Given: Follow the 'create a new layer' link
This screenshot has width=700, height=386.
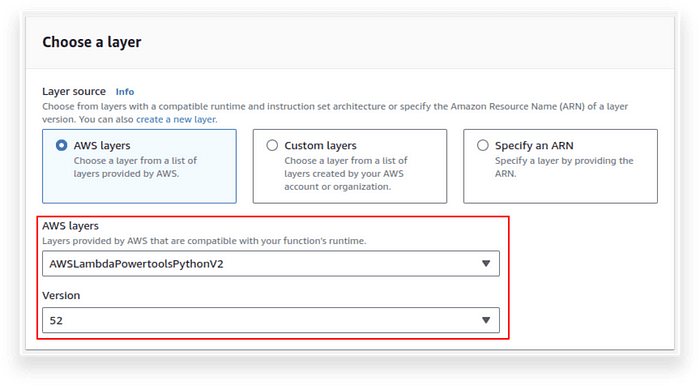Looking at the screenshot, I should click(x=176, y=120).
